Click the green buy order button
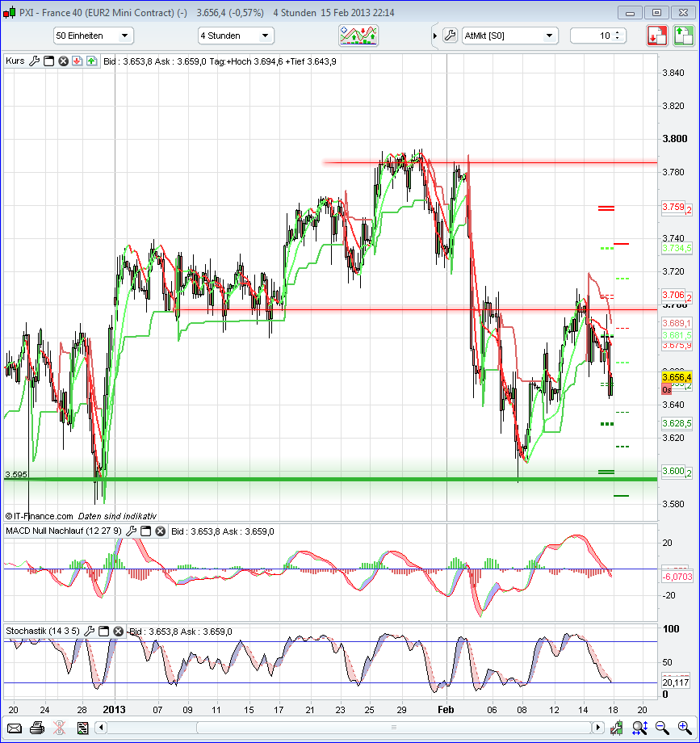The width and height of the screenshot is (700, 743). coord(683,36)
